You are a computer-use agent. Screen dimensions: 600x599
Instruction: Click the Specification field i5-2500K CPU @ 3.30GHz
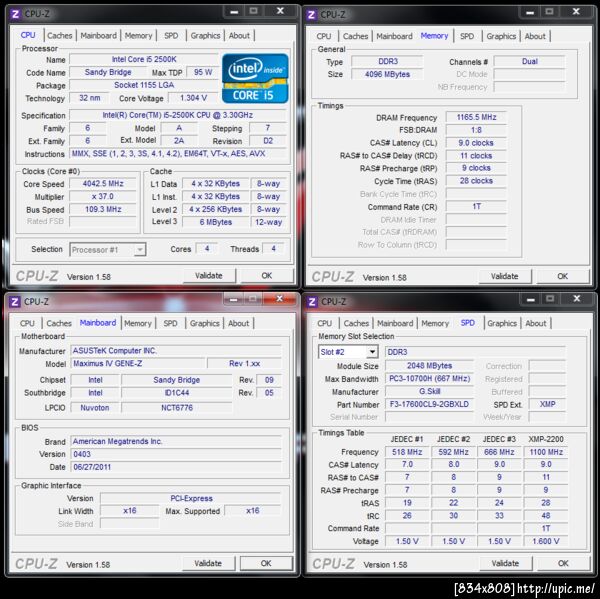click(x=178, y=115)
